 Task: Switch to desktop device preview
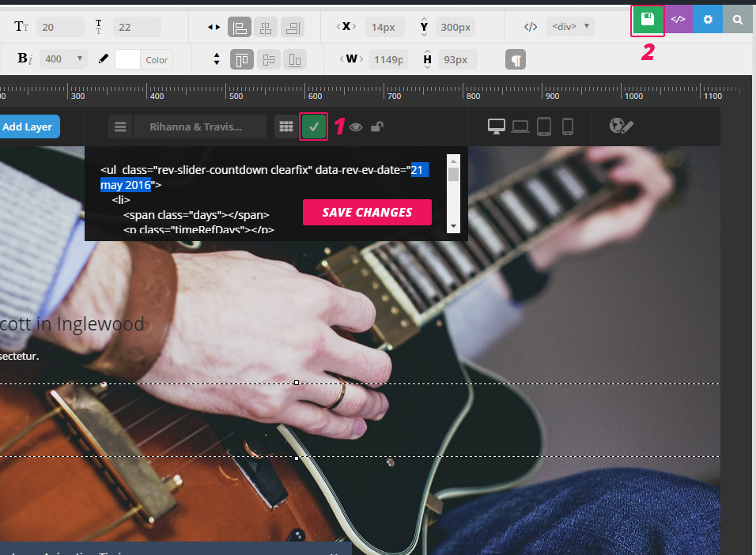(496, 126)
